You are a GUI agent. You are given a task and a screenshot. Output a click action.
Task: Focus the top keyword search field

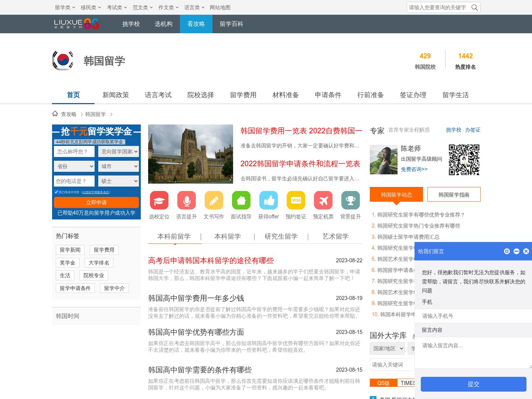(x=439, y=7)
